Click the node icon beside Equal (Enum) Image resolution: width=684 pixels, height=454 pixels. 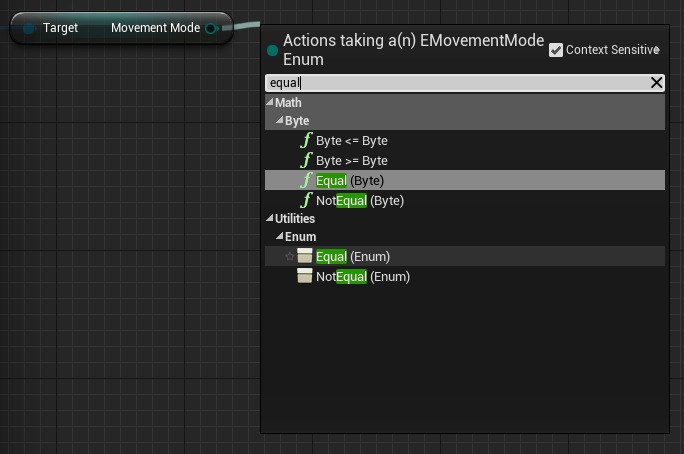304,256
